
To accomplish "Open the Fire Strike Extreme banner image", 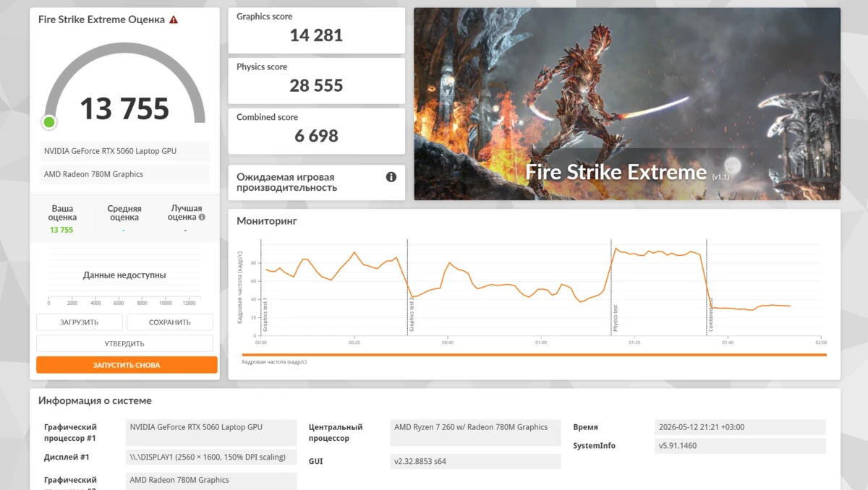I will coord(627,104).
